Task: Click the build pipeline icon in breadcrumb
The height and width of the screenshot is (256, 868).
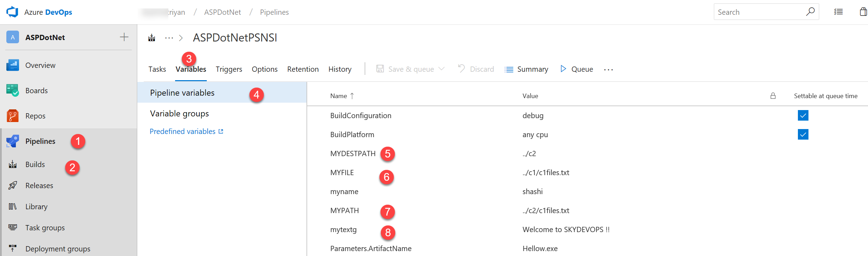Action: click(x=152, y=38)
